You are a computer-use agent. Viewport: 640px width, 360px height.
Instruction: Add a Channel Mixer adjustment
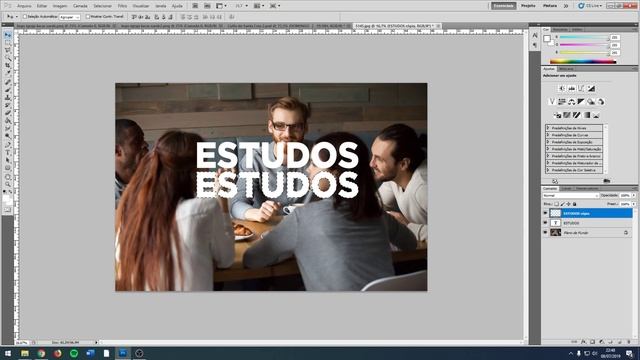pos(601,102)
